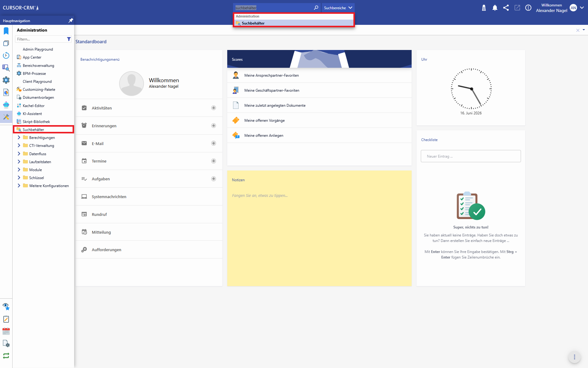Expand the Module folder
Screen dimensions: 588x368
(x=19, y=170)
